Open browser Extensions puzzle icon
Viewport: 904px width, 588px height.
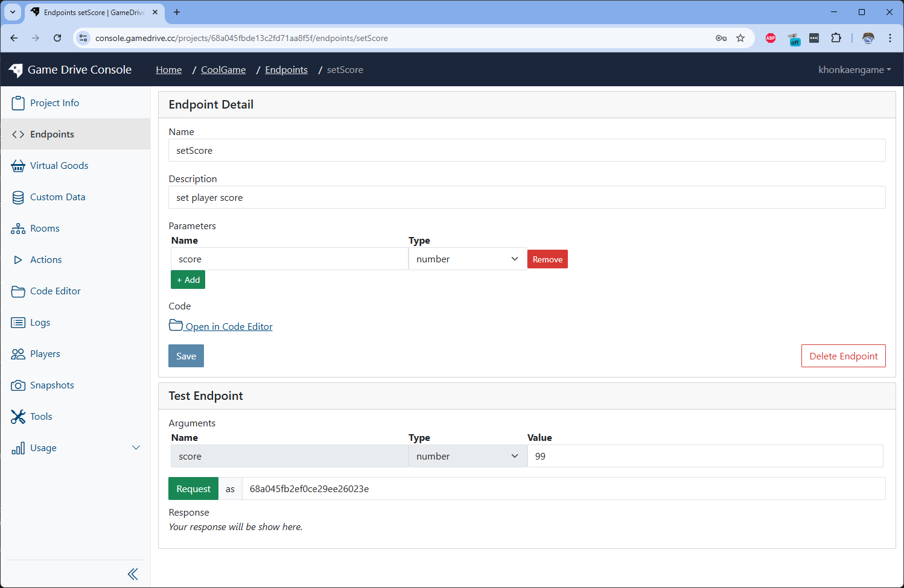point(836,38)
